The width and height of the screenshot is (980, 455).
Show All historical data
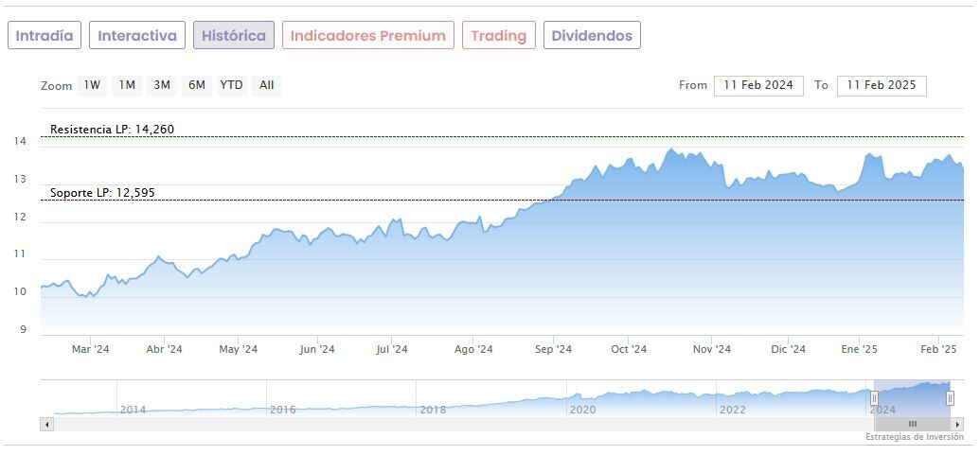click(267, 85)
